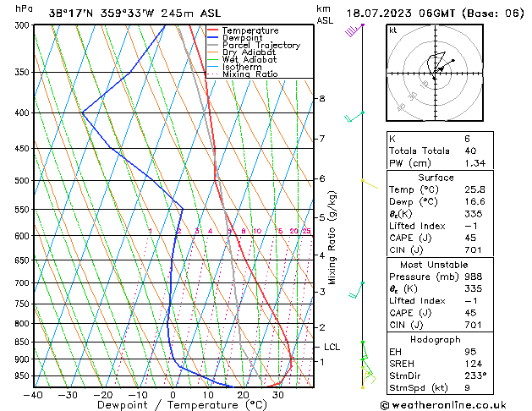Click the 'Dewpoint / Temperature (°C)' axis title
Image resolution: width=532 pixels, height=411 pixels.
point(182,405)
